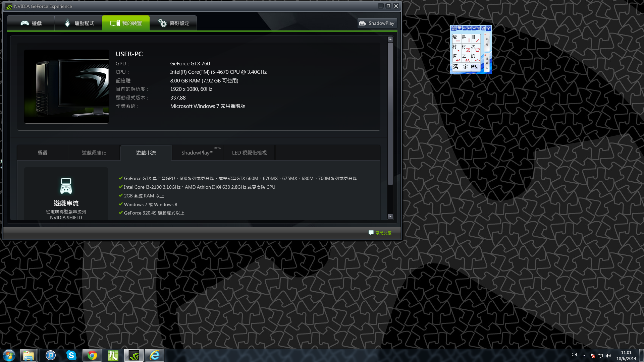The width and height of the screenshot is (644, 362).
Task: Open the ShadowPlay BETA sub-tab
Action: coord(198,153)
